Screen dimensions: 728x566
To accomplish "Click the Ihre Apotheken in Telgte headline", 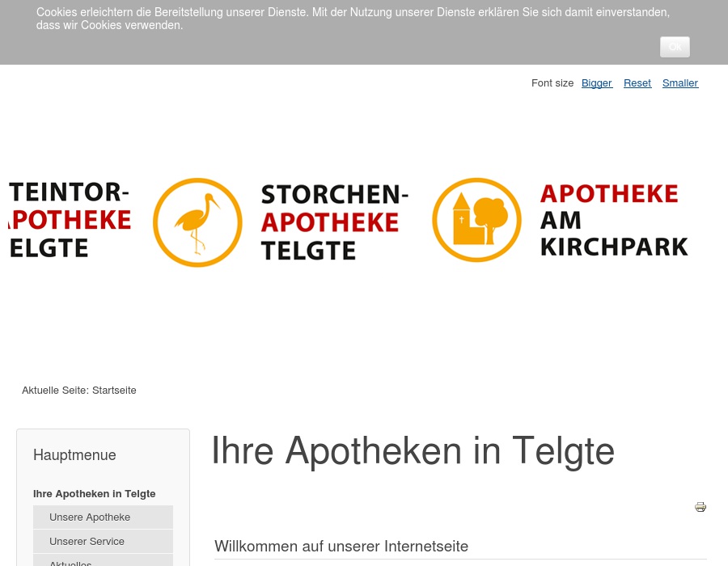I will (x=413, y=450).
